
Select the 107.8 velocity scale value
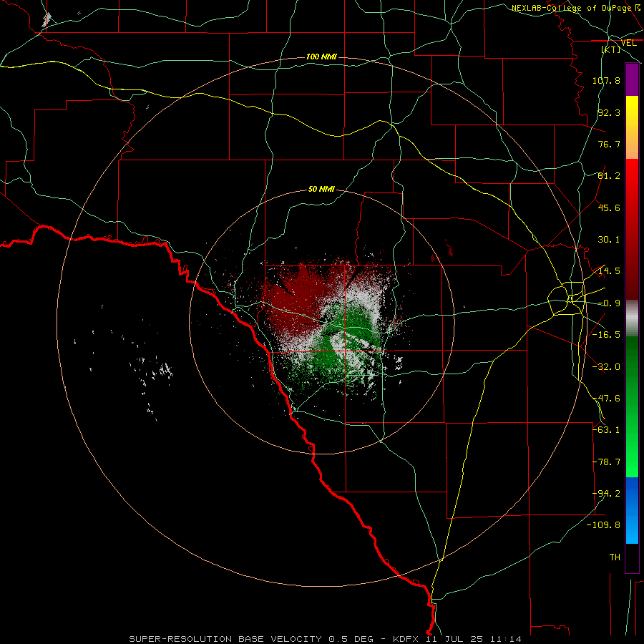[x=606, y=80]
